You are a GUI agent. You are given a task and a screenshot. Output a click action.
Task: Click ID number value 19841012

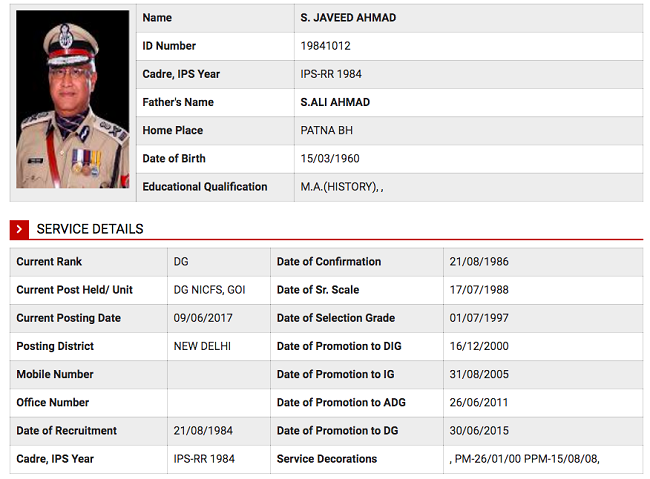325,46
